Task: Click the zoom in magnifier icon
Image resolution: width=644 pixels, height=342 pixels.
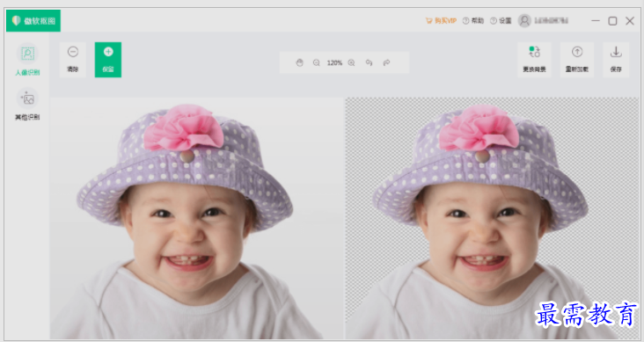Action: 352,62
